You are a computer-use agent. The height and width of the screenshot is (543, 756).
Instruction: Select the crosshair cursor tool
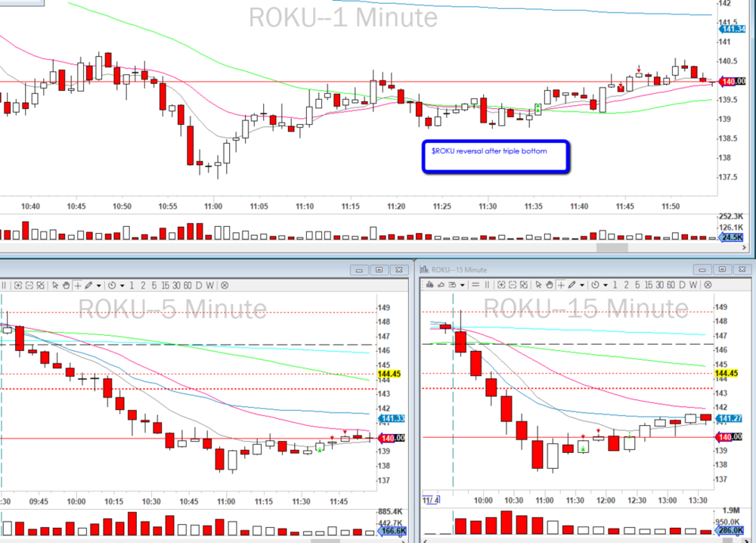76,285
